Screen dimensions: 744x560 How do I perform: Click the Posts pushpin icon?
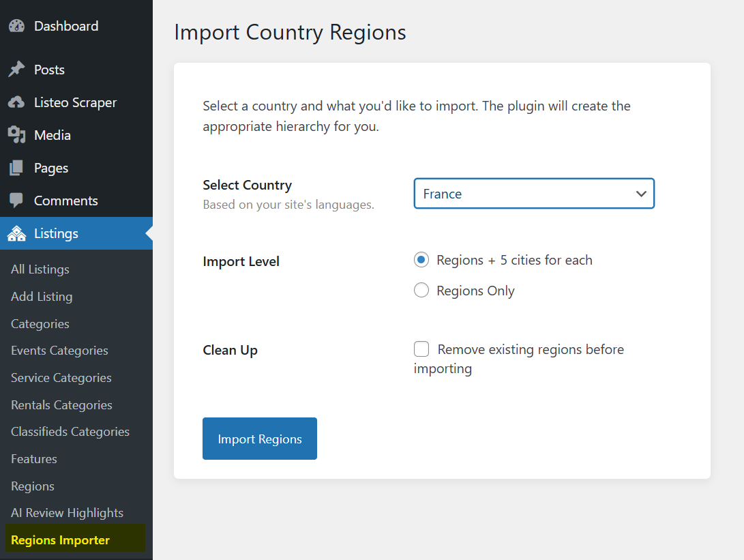point(16,70)
